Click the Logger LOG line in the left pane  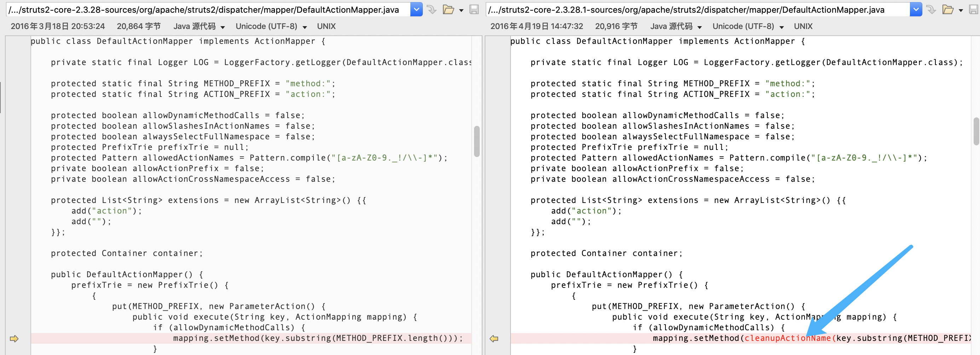click(x=261, y=62)
